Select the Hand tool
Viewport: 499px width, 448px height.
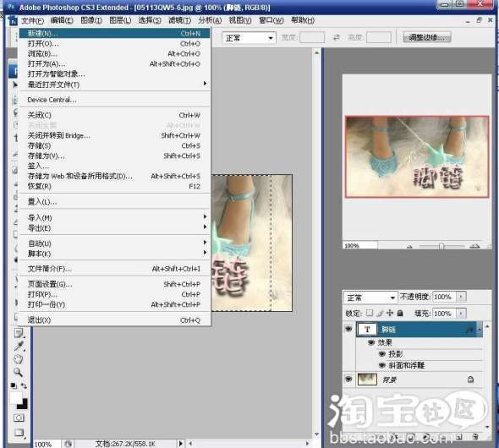point(18,359)
